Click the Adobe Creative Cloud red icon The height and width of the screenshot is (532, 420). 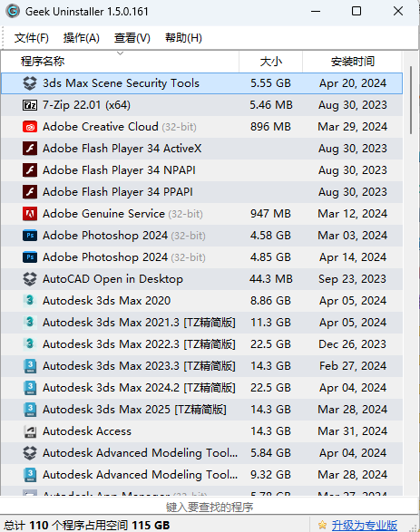(30, 127)
